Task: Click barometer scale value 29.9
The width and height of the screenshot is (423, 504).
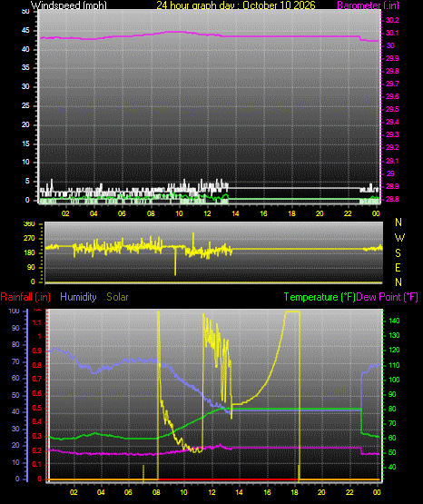Action: tap(392, 58)
